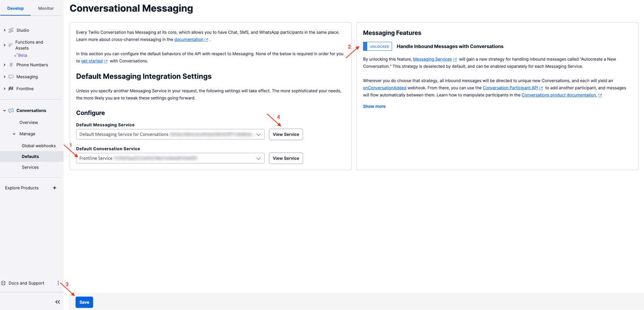Image resolution: width=644 pixels, height=310 pixels.
Task: Click the Docs and Support lifebuoy icon
Action: click(4, 283)
